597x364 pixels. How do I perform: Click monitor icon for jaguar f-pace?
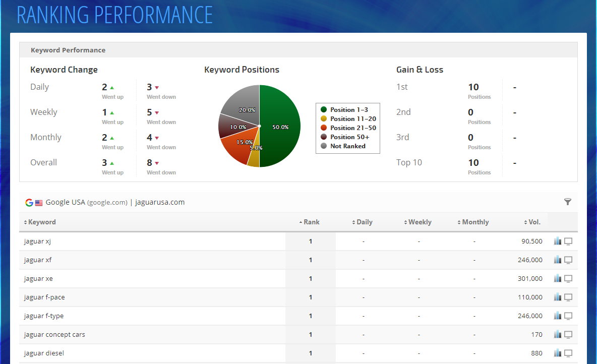click(x=568, y=297)
